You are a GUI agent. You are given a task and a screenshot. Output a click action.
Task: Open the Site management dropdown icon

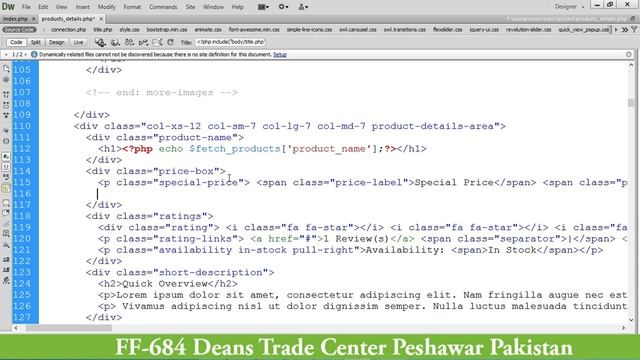tap(303, 7)
